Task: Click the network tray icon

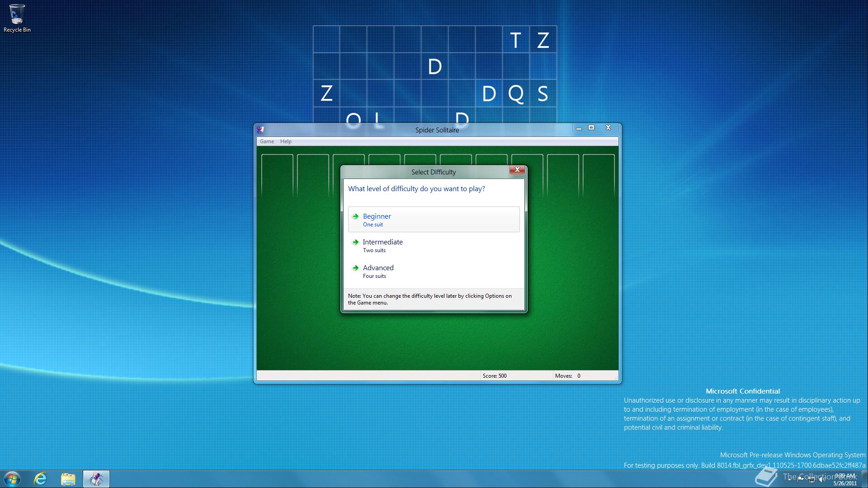Action: (x=811, y=479)
